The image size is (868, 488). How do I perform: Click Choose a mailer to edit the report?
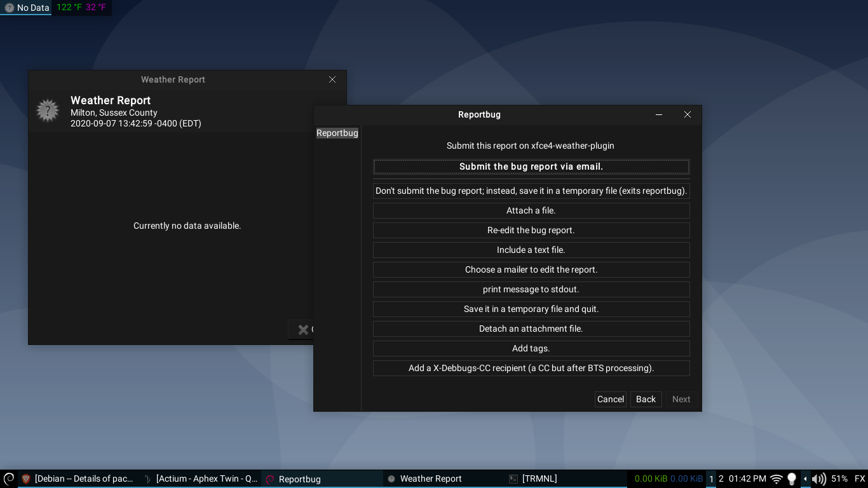coord(531,269)
